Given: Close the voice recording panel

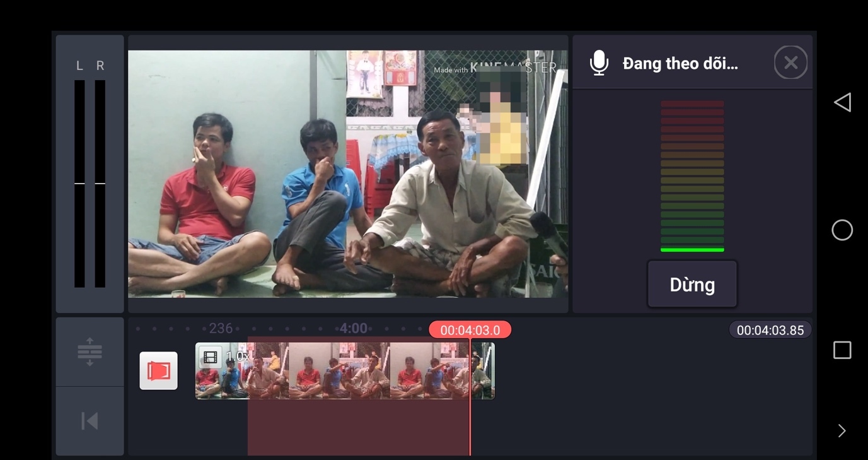Looking at the screenshot, I should 790,62.
